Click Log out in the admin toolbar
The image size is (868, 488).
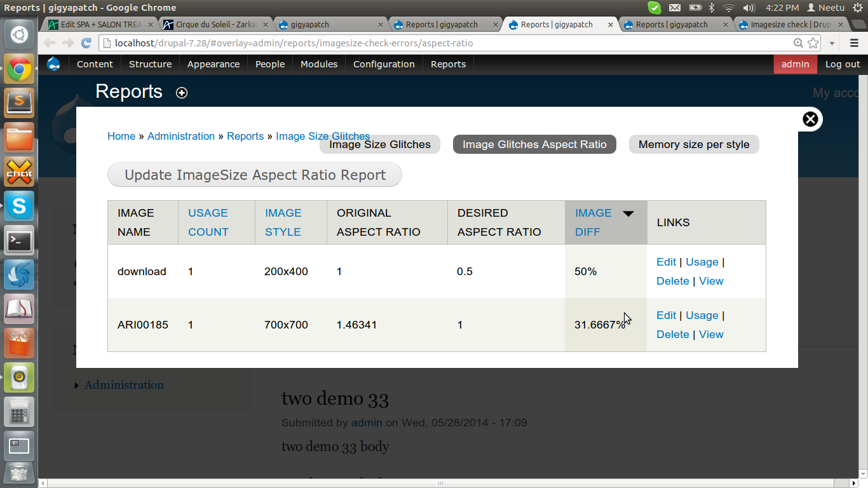click(x=843, y=64)
